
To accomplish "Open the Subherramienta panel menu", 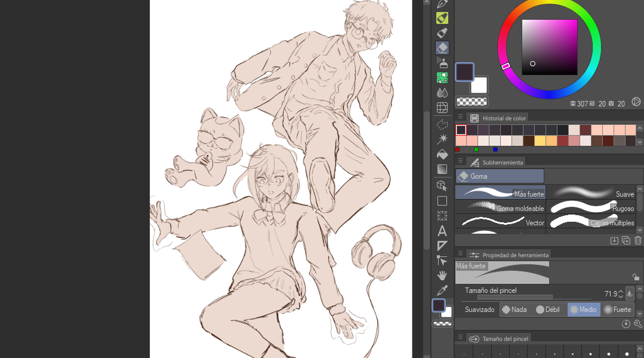I will tap(460, 161).
